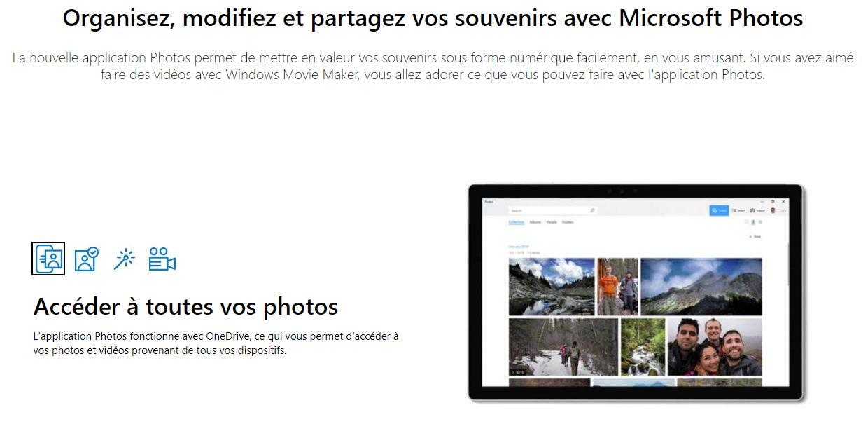Open the Folders tab in Photos
This screenshot has height=424, width=868.
[568, 222]
